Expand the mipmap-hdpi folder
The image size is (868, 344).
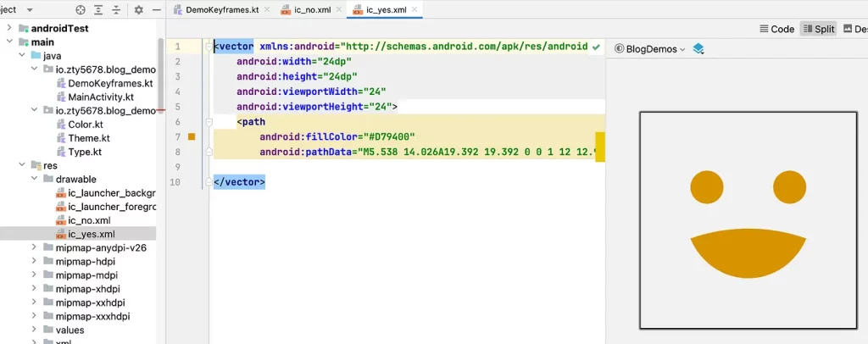pos(34,262)
